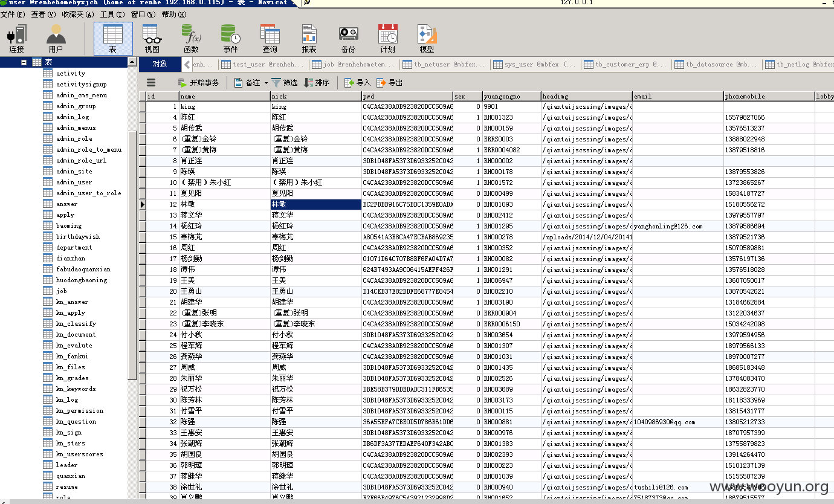
Task: Select the resume table in tree
Action: (67, 486)
